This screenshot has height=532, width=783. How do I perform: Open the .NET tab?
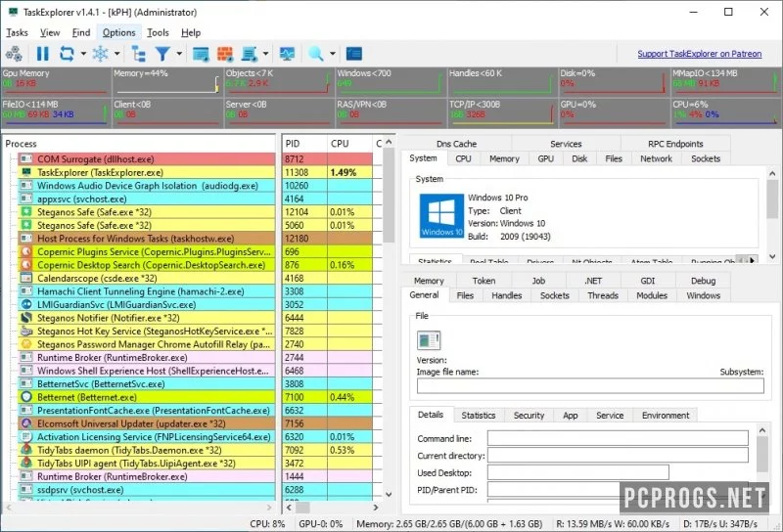(593, 281)
